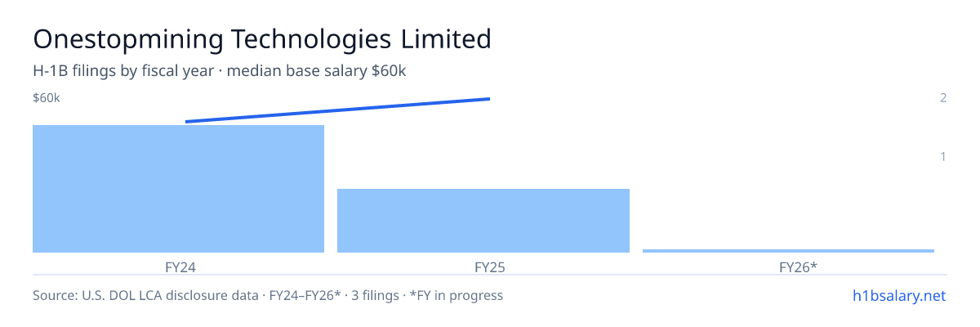Viewport: 980px width, 327px height.
Task: Click the blue median salary trend line
Action: [337, 110]
